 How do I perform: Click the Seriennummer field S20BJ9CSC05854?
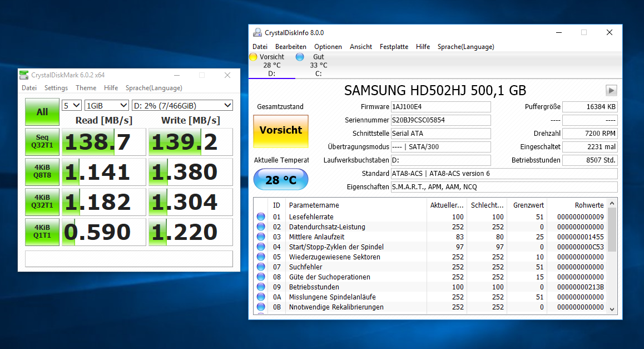pyautogui.click(x=440, y=120)
